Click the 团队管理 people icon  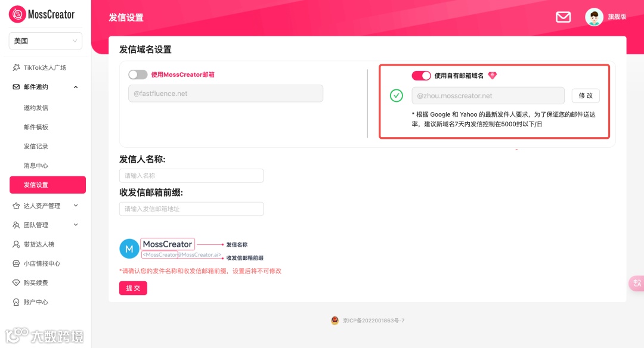tap(16, 225)
